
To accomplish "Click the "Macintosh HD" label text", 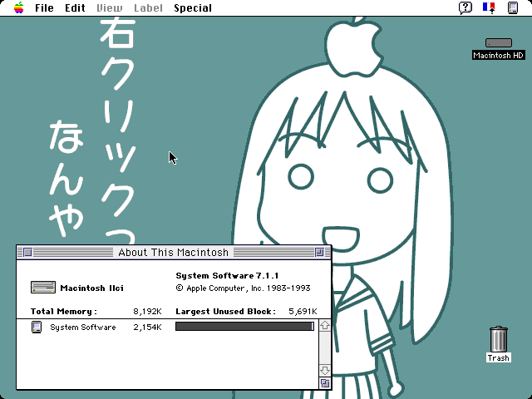I will [x=499, y=56].
